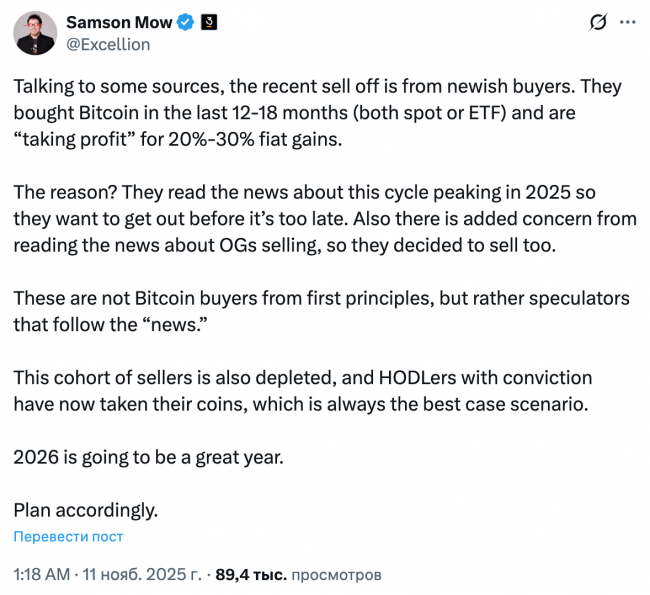Click the '2026 is going to be a great year' line
This screenshot has height=595, width=650.
point(148,457)
